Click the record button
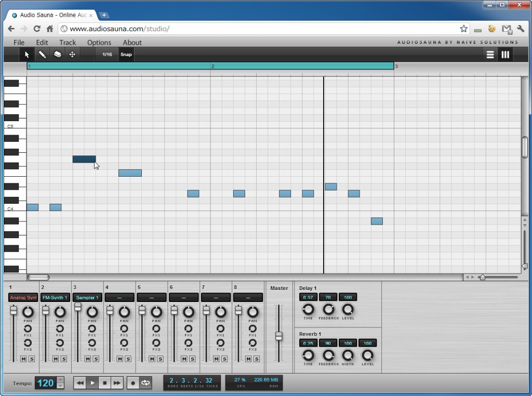This screenshot has width=532, height=396. pos(133,383)
